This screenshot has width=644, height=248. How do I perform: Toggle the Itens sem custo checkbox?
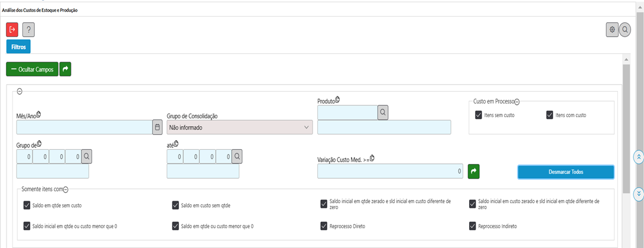click(x=479, y=115)
